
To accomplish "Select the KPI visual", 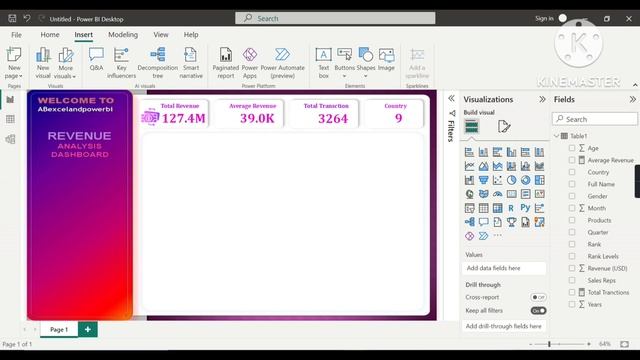I will pyautogui.click(x=539, y=194).
